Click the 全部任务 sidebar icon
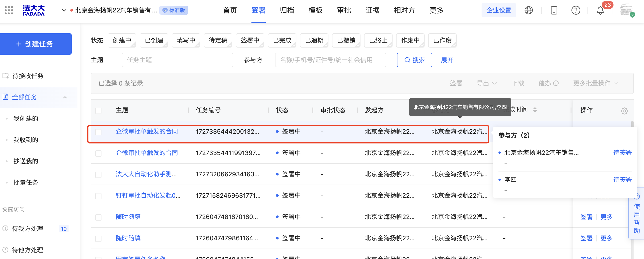This screenshot has height=259, width=644. [6, 97]
